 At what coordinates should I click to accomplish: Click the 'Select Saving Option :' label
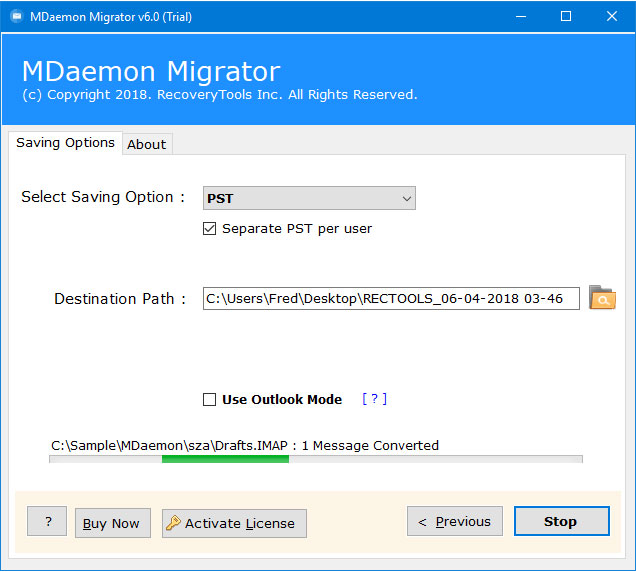pyautogui.click(x=103, y=197)
